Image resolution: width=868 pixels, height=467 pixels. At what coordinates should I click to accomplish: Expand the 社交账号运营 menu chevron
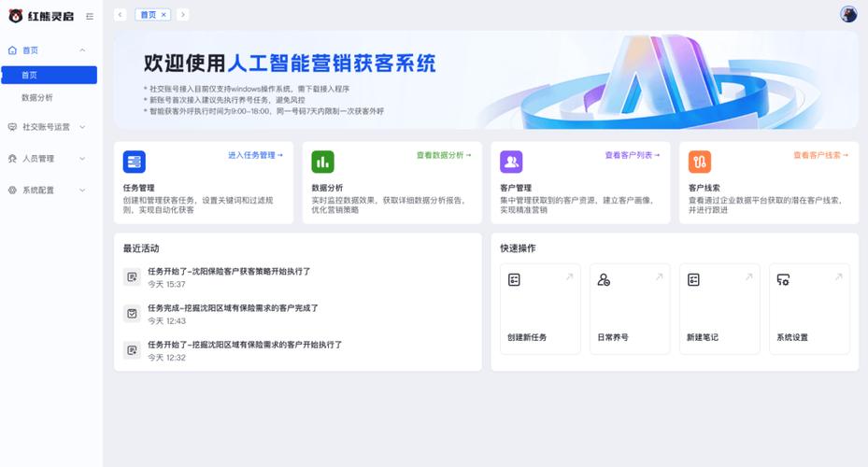(82, 127)
